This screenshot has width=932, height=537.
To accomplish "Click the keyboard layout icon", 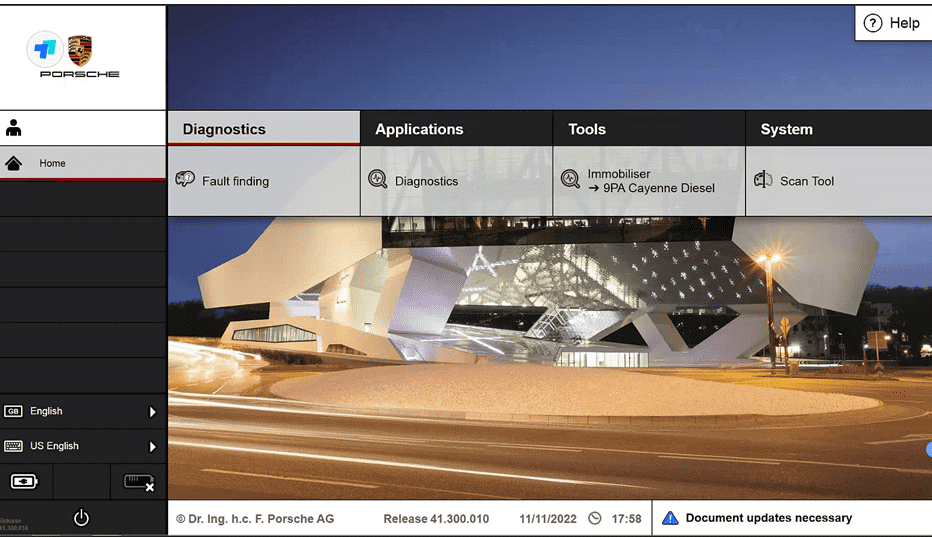I will pos(13,446).
